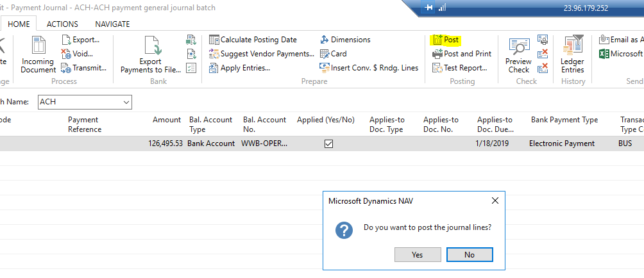Open the Incoming Document menu
The height and width of the screenshot is (278, 644).
pyautogui.click(x=38, y=54)
